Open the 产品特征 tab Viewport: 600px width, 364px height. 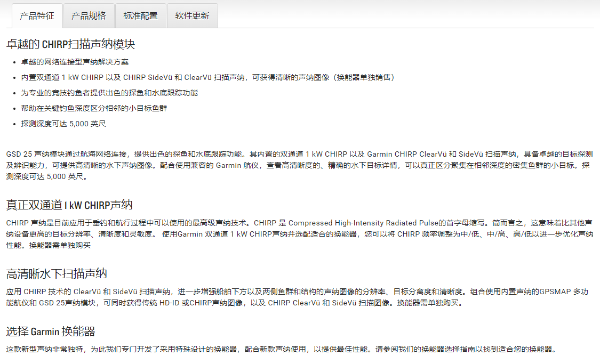[x=37, y=15]
